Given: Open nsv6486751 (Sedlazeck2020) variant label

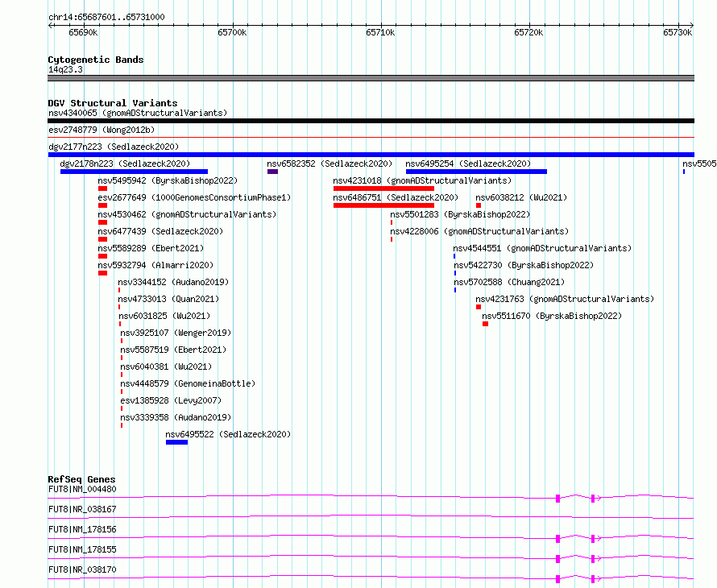Looking at the screenshot, I should pos(396,197).
